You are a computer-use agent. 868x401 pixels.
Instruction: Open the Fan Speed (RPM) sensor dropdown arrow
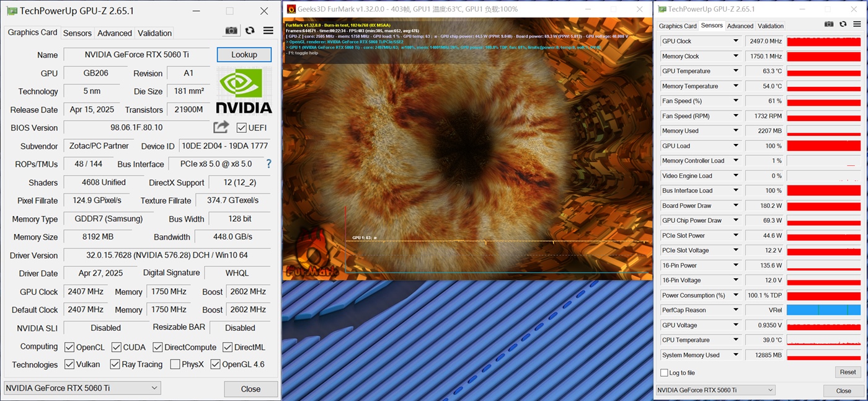point(736,115)
